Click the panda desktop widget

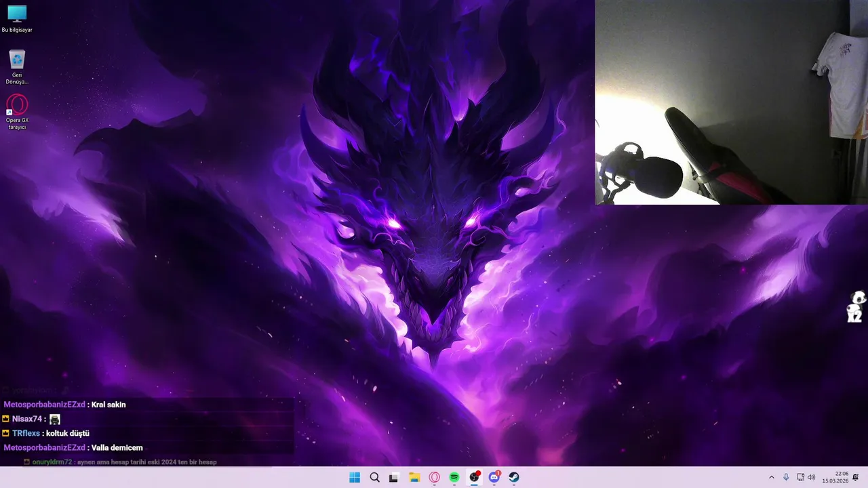pyautogui.click(x=856, y=307)
